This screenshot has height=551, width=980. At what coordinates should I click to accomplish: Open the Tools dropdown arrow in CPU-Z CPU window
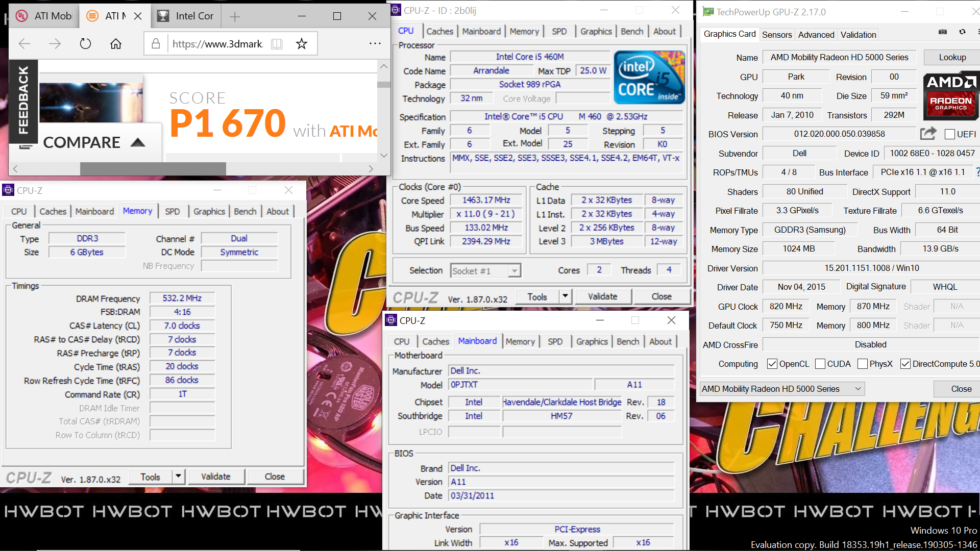[565, 296]
